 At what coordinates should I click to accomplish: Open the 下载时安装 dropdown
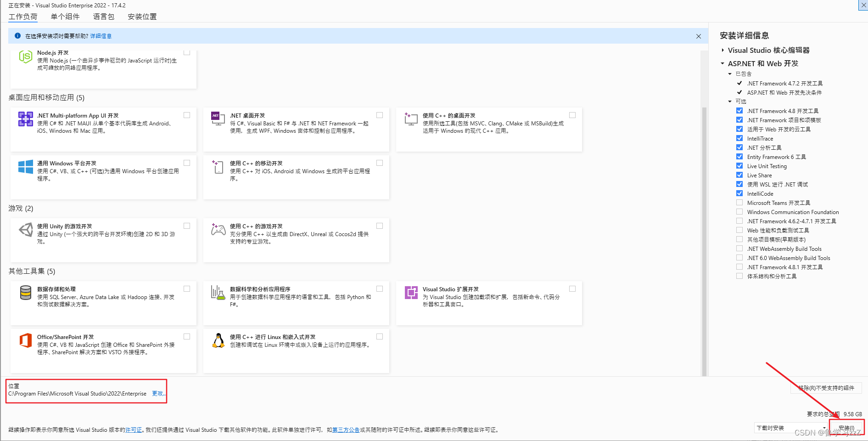tap(791, 428)
